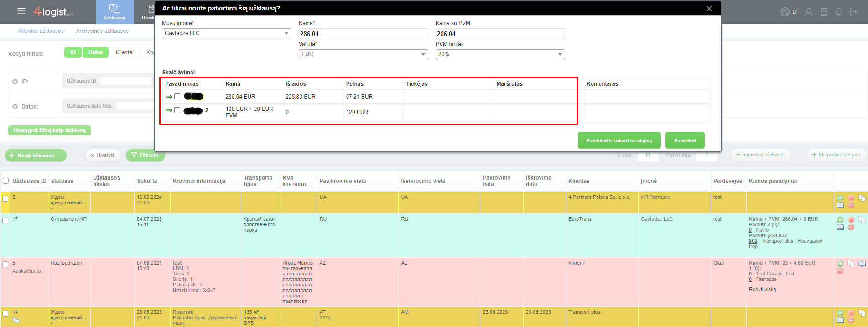
Task: Expand Rodyti viską in price offers
Action: tap(762, 289)
